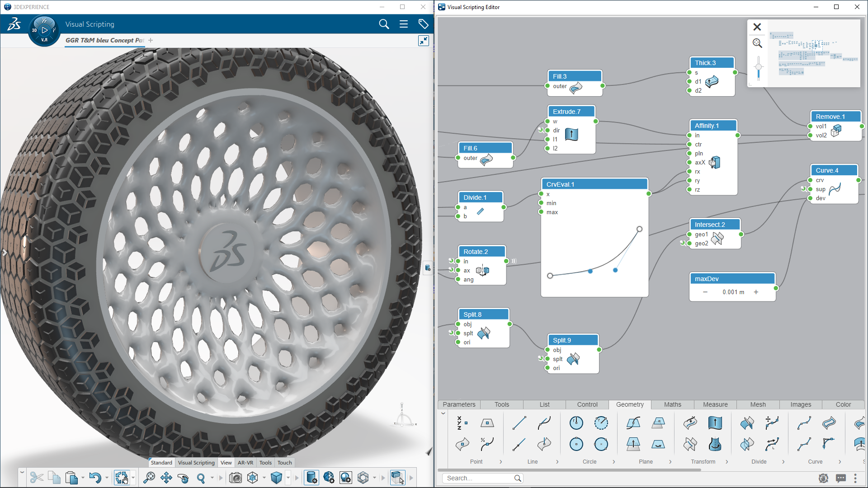Open the Paste options dropdown arrow
This screenshot has height=488, width=868.
pos(83,478)
